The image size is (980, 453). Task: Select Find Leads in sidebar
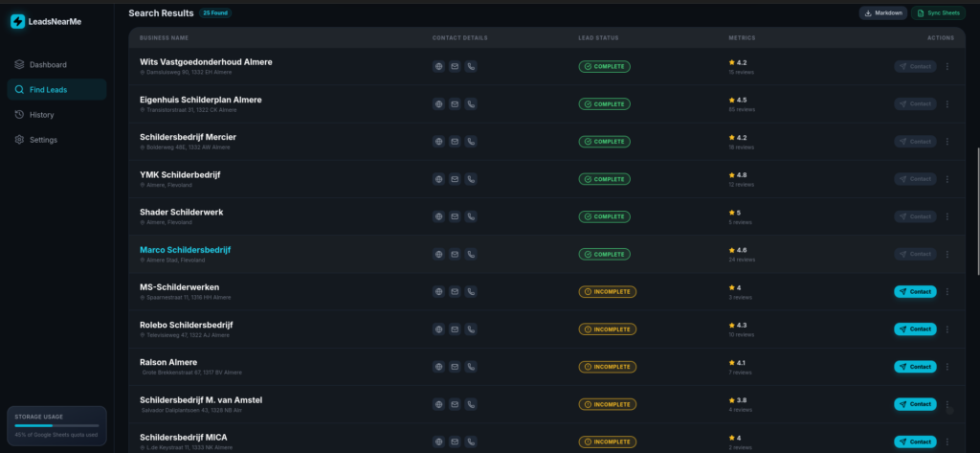pos(56,89)
